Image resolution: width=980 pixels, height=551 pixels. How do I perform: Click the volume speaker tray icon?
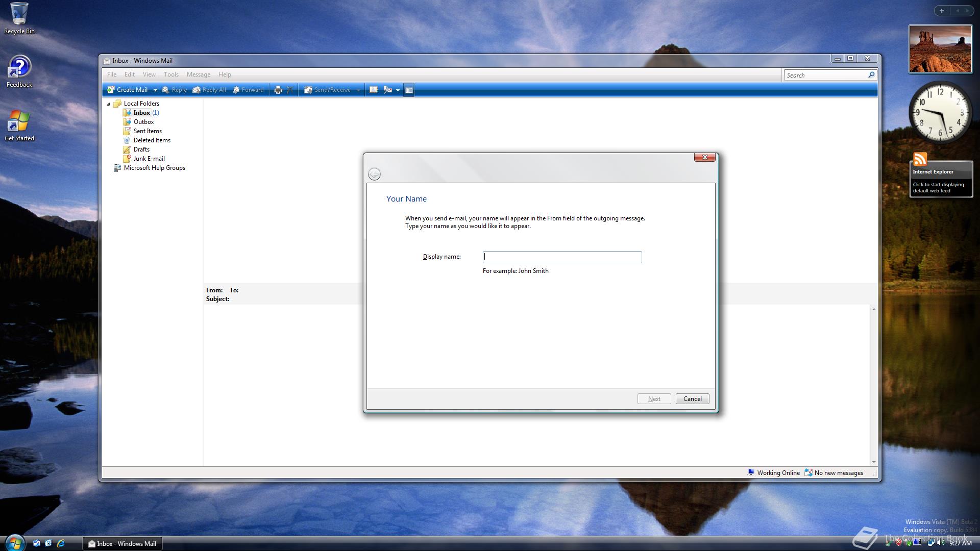pos(940,543)
